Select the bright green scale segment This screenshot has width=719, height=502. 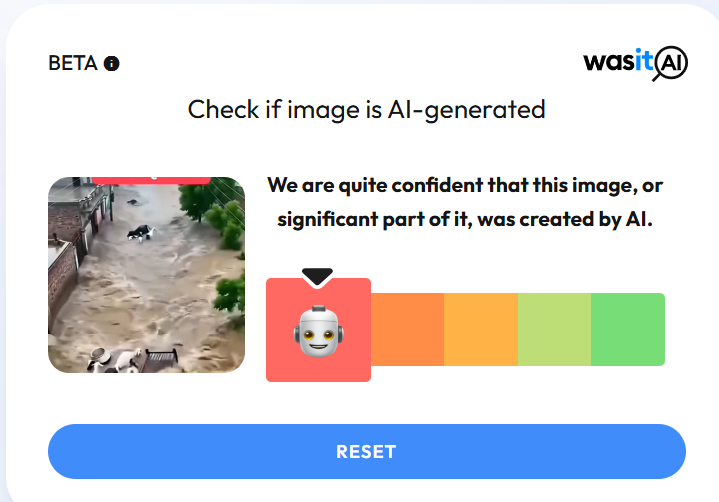pyautogui.click(x=628, y=329)
